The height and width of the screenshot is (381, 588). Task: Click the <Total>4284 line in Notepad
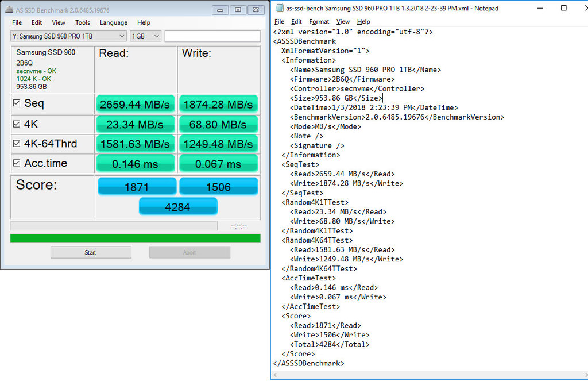(329, 344)
